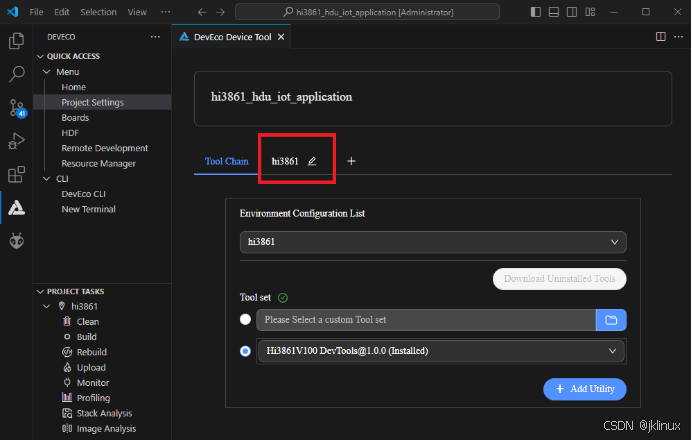692x440 pixels.
Task: Open the Explorer view in activity bar
Action: tap(16, 41)
